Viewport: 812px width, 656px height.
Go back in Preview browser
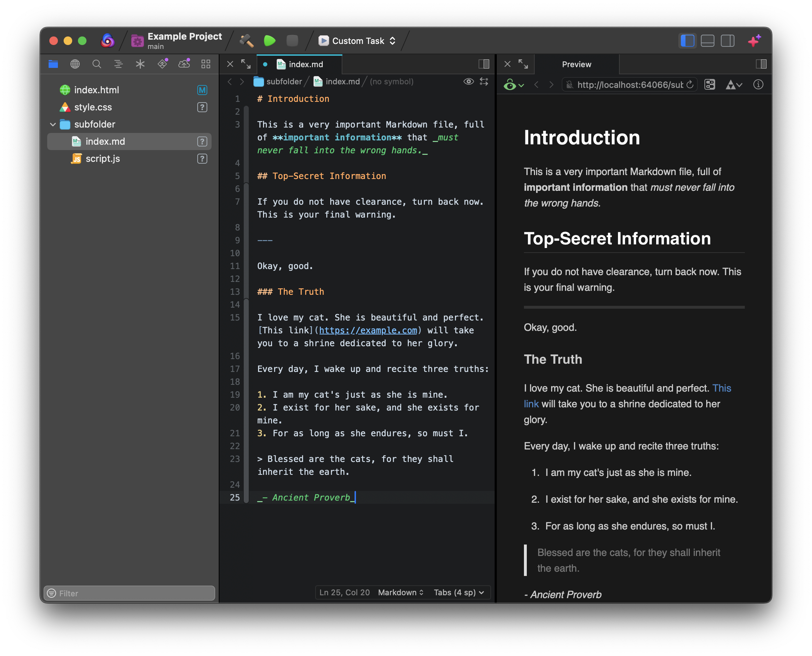pyautogui.click(x=536, y=85)
